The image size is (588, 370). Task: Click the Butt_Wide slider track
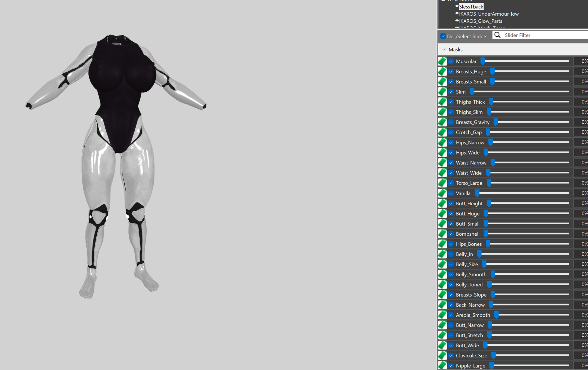(526, 345)
